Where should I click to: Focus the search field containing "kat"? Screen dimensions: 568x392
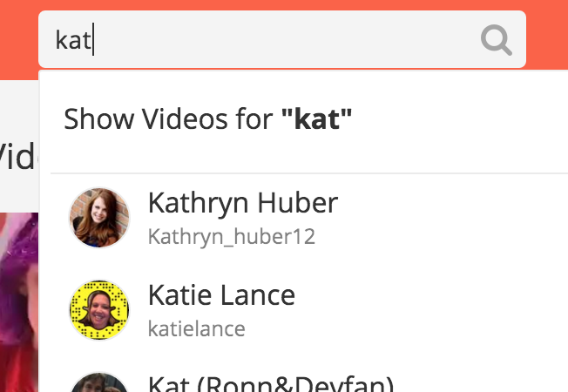click(282, 39)
